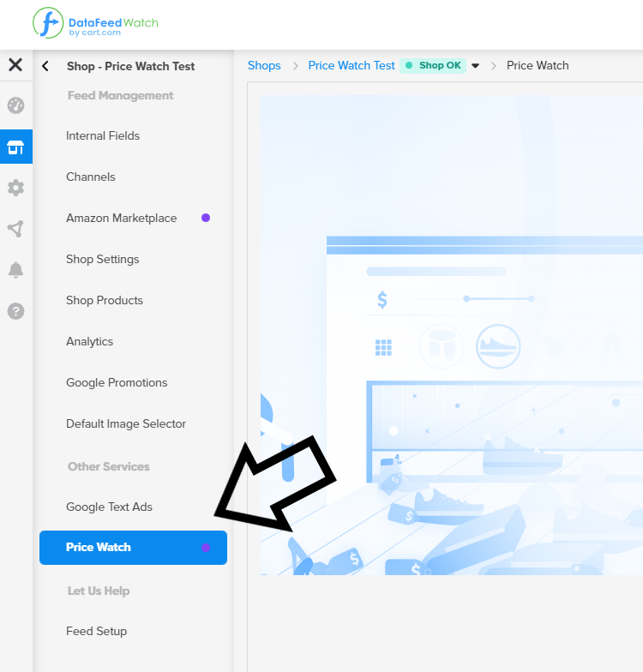Click the DataFeedWatch logo
643x672 pixels.
coord(95,23)
